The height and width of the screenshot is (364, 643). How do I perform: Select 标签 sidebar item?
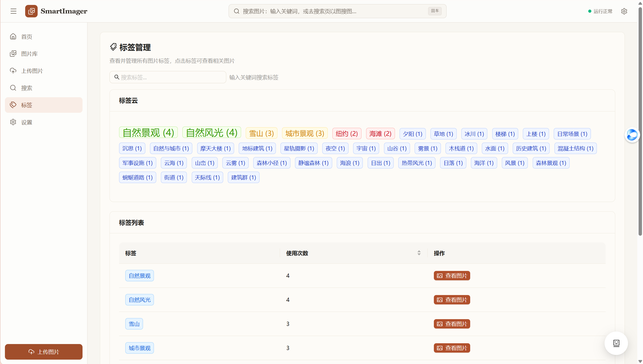[44, 105]
